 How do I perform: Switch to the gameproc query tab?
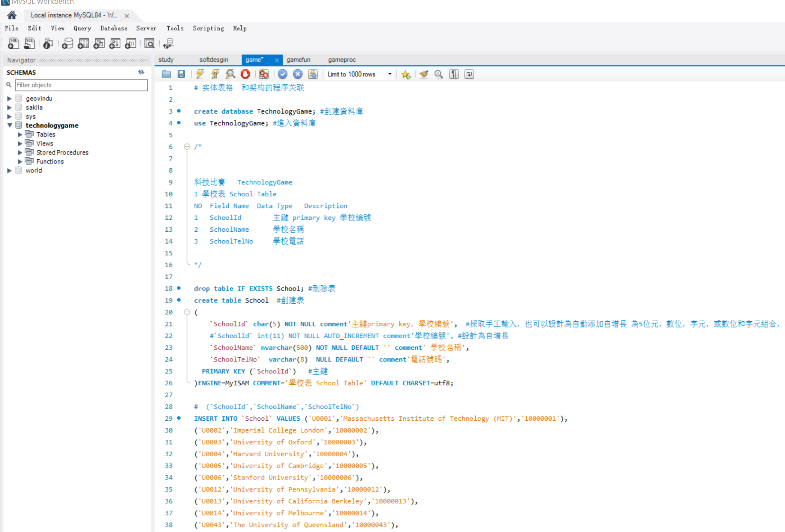pyautogui.click(x=342, y=60)
